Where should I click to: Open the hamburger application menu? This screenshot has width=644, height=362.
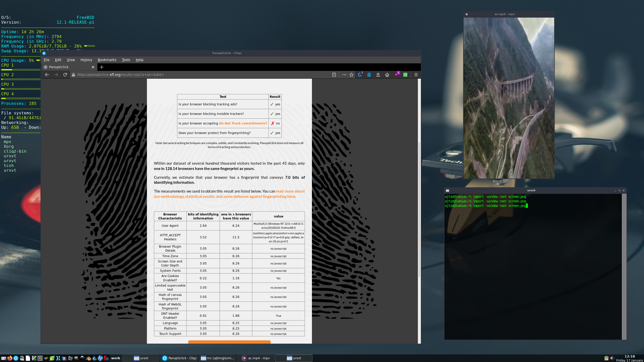416,75
